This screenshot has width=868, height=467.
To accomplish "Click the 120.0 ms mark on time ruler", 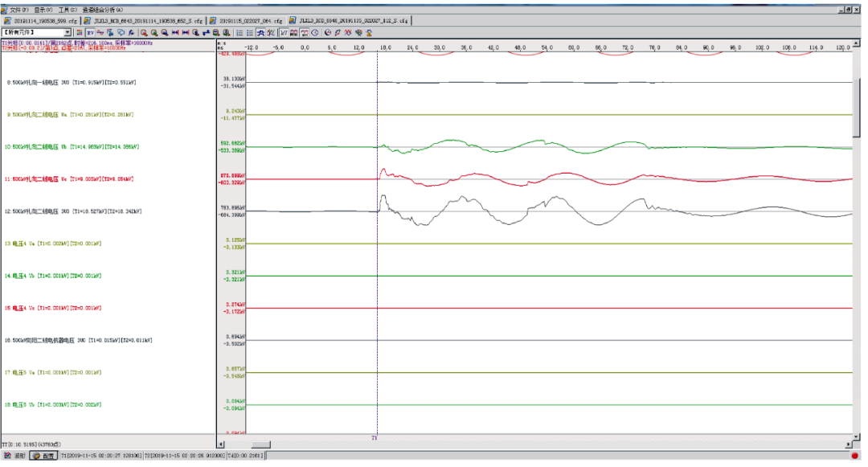I will [x=843, y=47].
